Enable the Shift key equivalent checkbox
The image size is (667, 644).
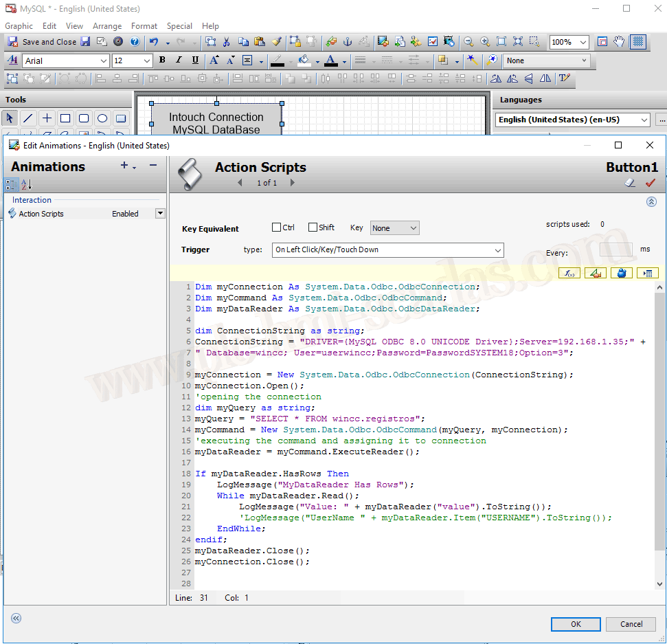pyautogui.click(x=313, y=227)
